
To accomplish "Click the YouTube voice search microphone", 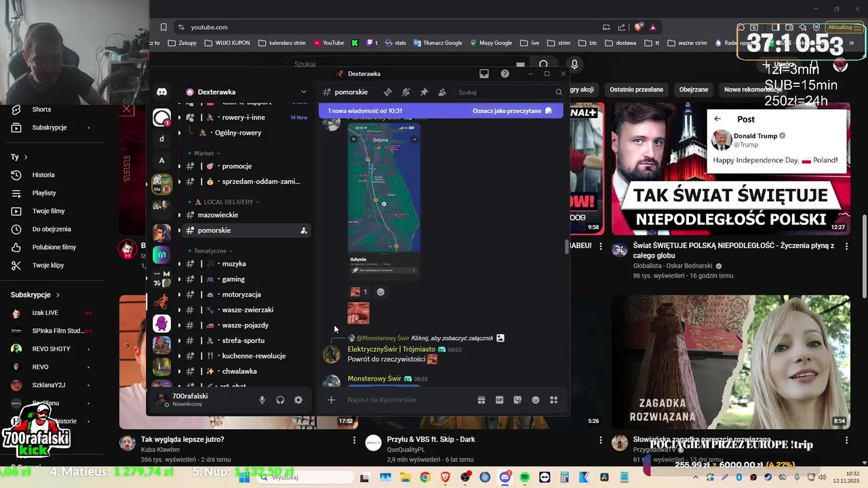I will [x=574, y=64].
